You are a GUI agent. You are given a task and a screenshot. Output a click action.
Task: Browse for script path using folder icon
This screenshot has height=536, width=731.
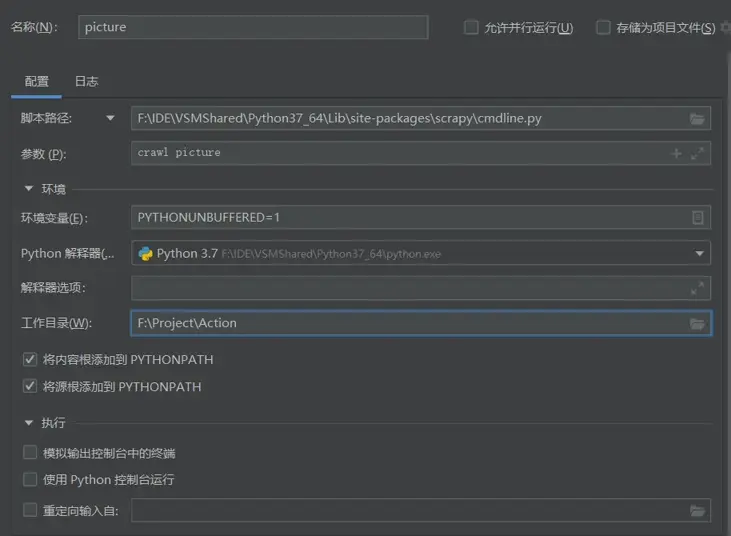(x=697, y=119)
